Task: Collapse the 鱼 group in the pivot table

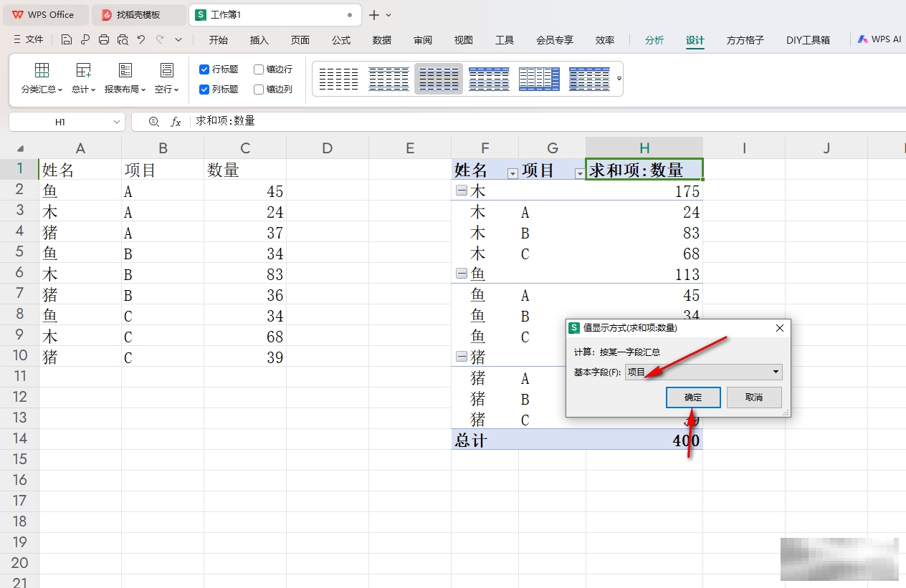Action: pyautogui.click(x=461, y=273)
